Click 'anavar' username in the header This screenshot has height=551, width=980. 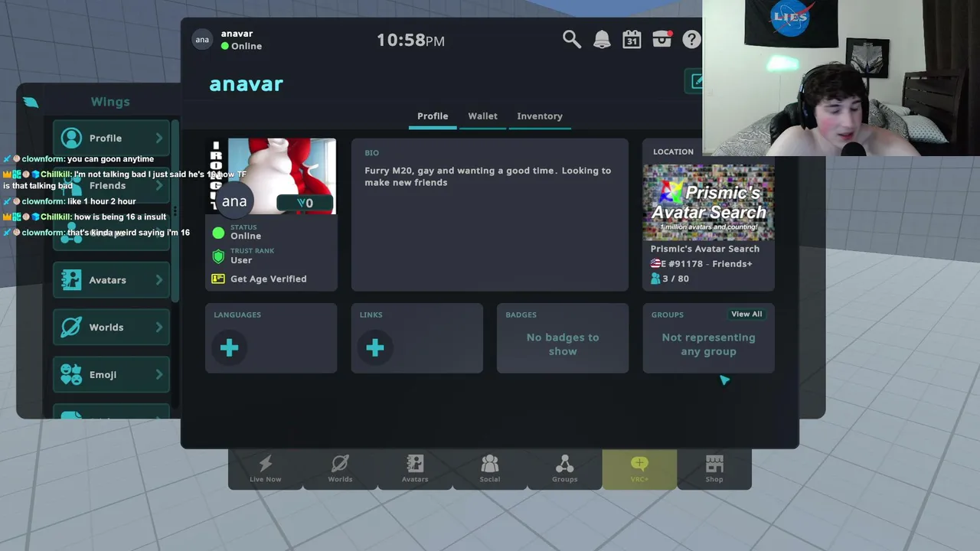click(237, 34)
